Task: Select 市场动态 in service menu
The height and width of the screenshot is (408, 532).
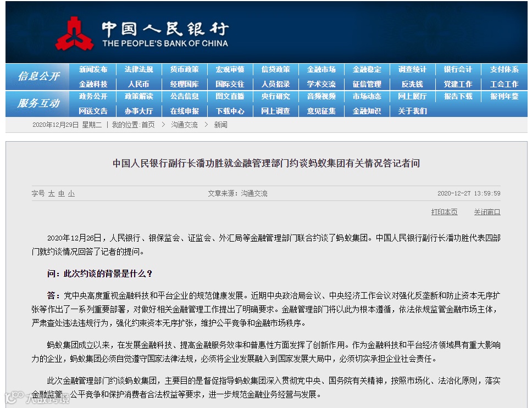Action: [x=367, y=96]
